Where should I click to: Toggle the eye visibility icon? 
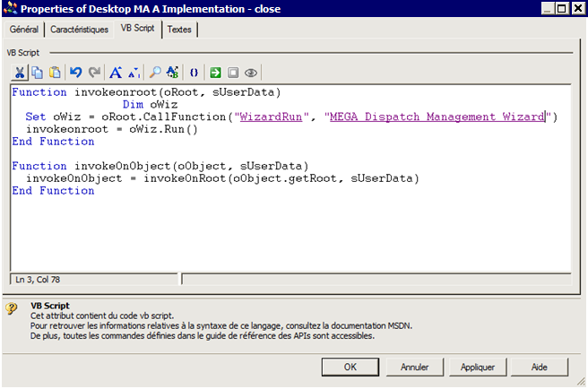point(251,73)
